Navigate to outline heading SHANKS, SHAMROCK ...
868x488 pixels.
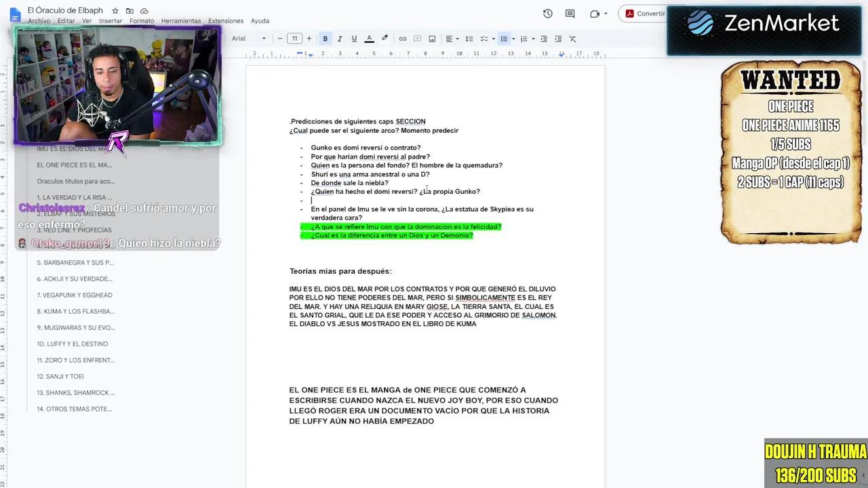76,392
